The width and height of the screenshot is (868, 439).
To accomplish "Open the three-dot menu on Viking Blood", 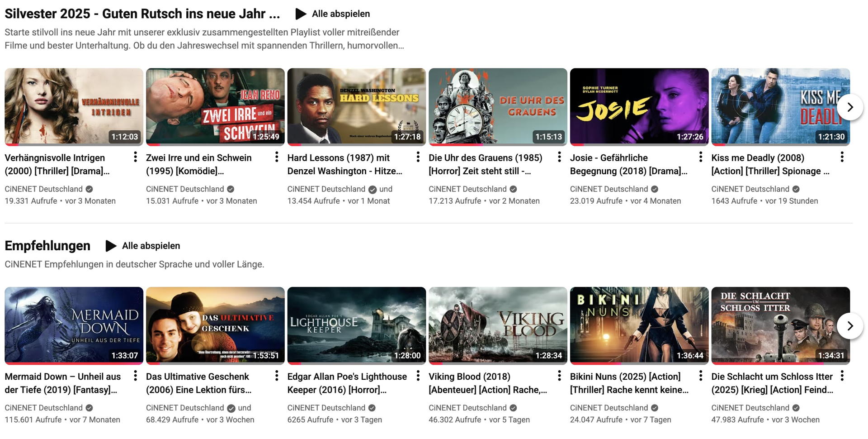I will coord(559,376).
